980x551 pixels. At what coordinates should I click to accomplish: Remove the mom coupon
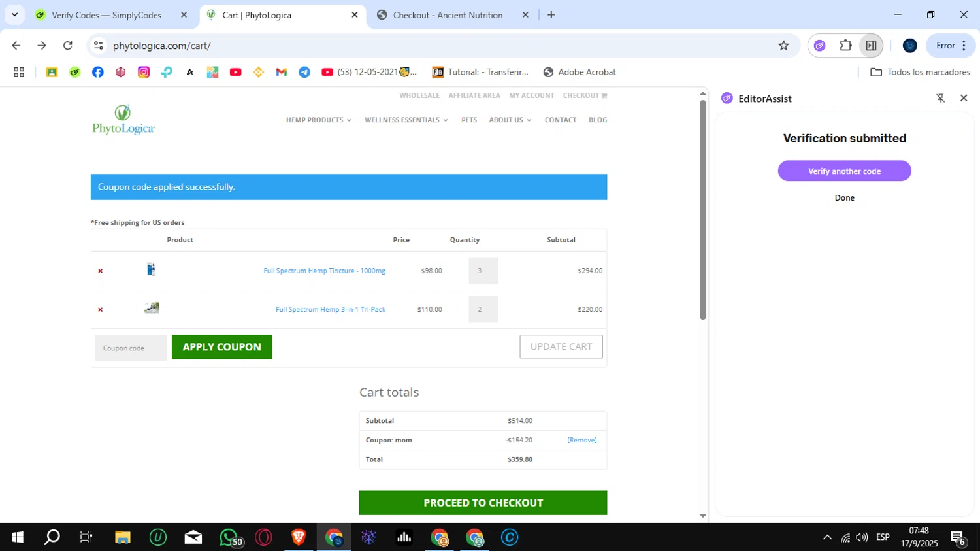[582, 441]
